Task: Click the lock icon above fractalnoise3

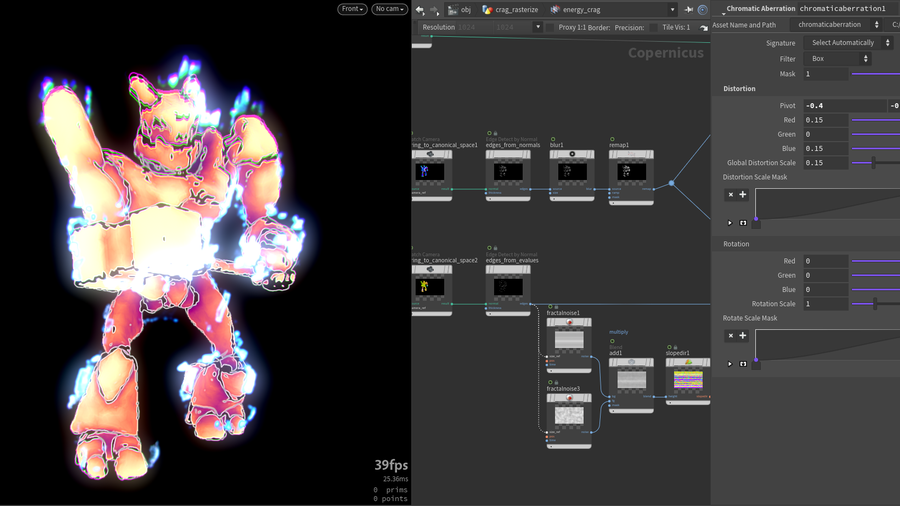Action: pos(556,382)
